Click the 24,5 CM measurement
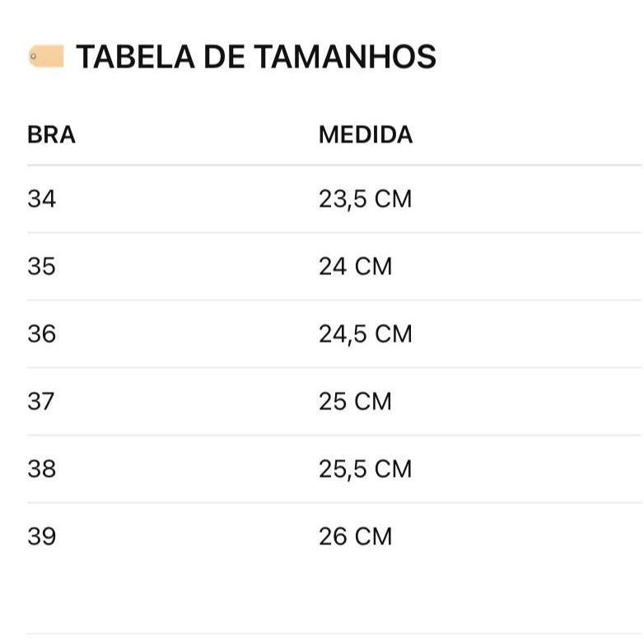This screenshot has width=644, height=644. (365, 334)
